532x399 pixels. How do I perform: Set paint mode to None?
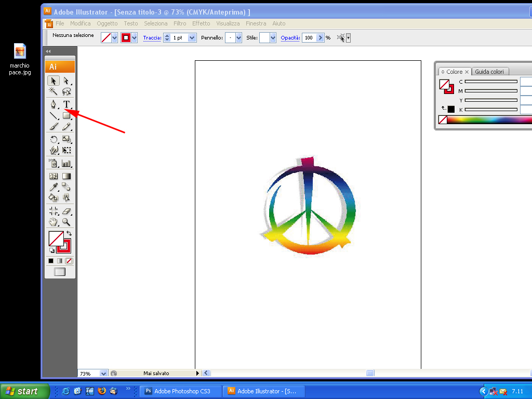[69, 261]
